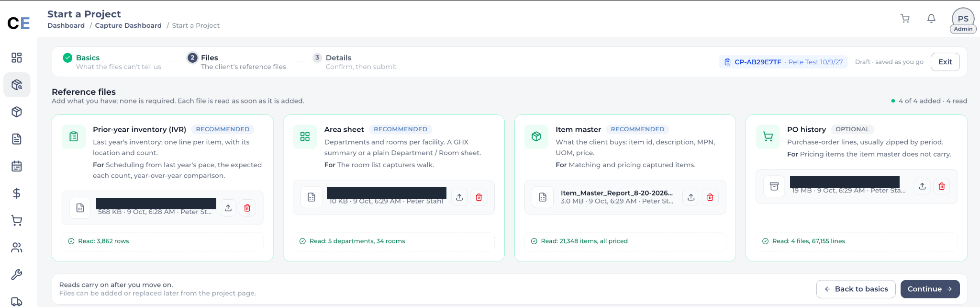Delete the Area sheet file
This screenshot has width=980, height=307.
(479, 197)
